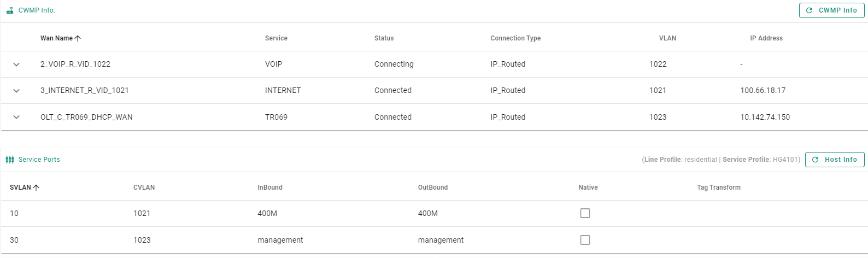
Task: Expand the 2_VOIP_R_VID_1022 row
Action: (16, 64)
